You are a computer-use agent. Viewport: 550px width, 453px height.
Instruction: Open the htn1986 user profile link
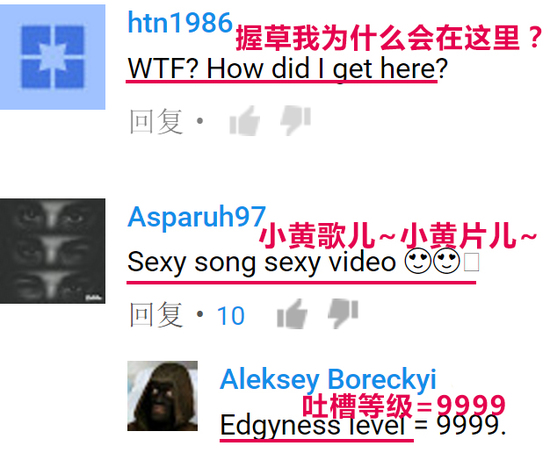coord(180,22)
